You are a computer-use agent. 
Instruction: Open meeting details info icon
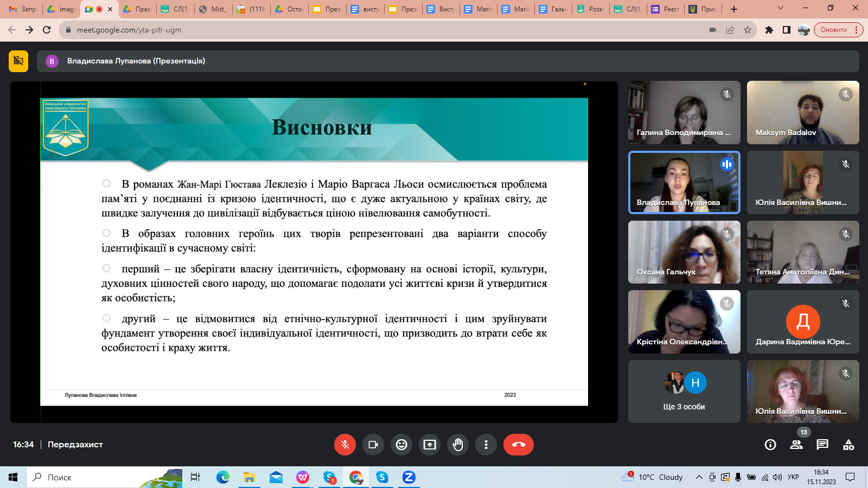770,445
